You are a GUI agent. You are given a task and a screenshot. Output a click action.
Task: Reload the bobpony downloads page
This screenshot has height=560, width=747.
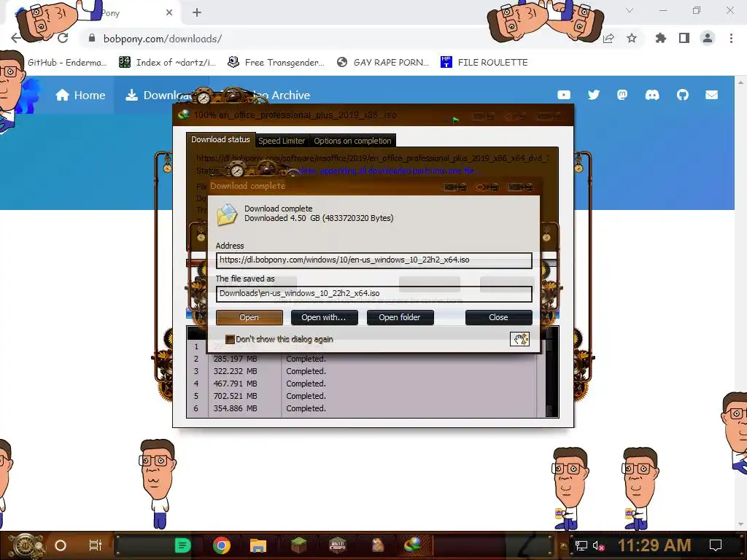[x=63, y=39]
